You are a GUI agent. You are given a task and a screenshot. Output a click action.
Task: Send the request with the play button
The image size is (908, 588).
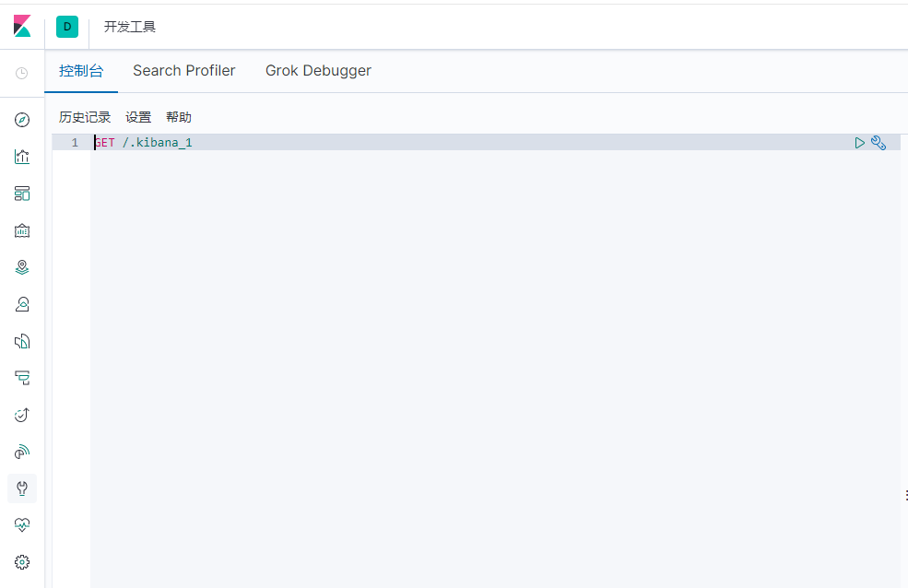point(860,143)
